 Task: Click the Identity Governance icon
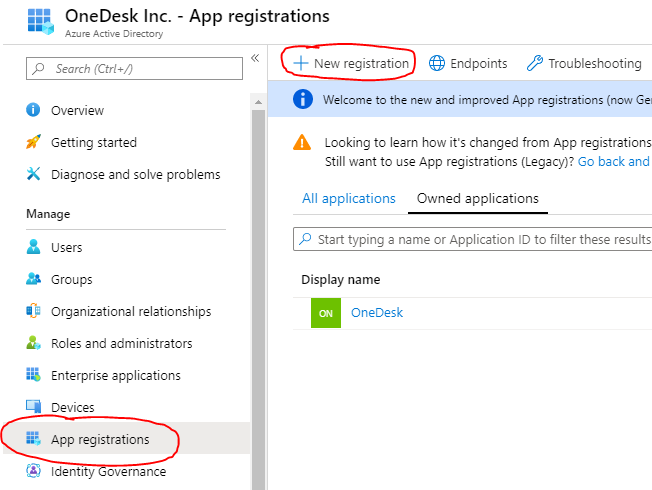(x=33, y=470)
